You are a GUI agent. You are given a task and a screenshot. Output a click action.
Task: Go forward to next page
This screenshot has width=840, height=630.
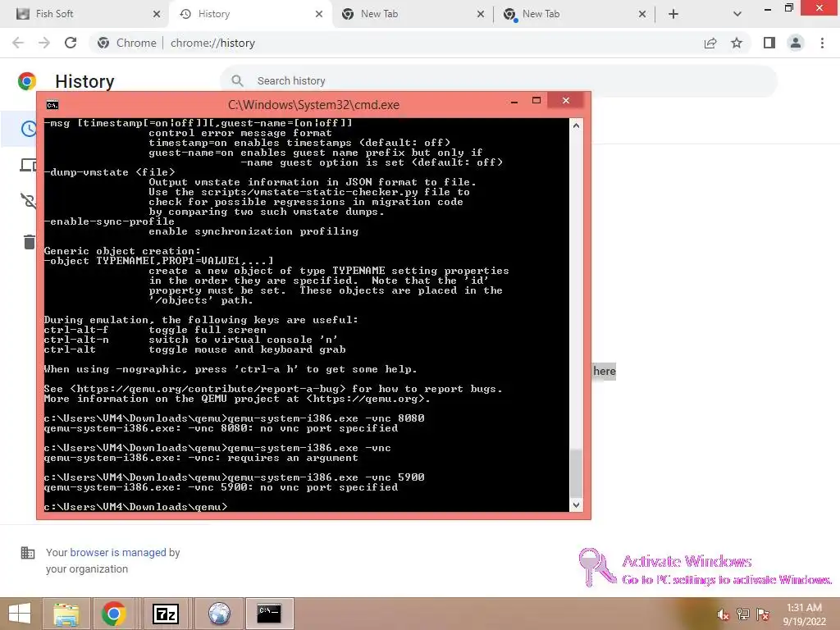pos(44,43)
